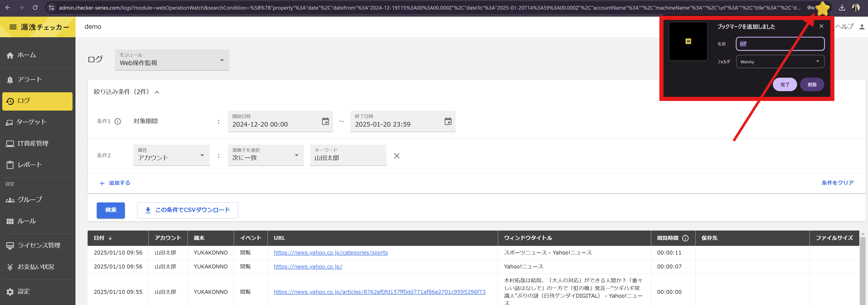Toggle the hamburger menu in 漏洩チェッカー header
This screenshot has width=868, height=305.
click(13, 27)
